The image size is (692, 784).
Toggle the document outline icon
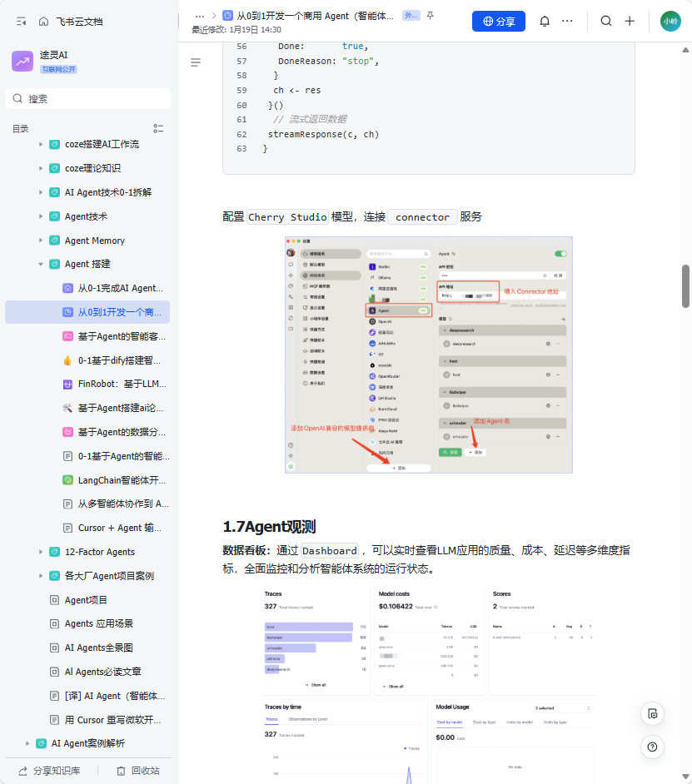[196, 62]
